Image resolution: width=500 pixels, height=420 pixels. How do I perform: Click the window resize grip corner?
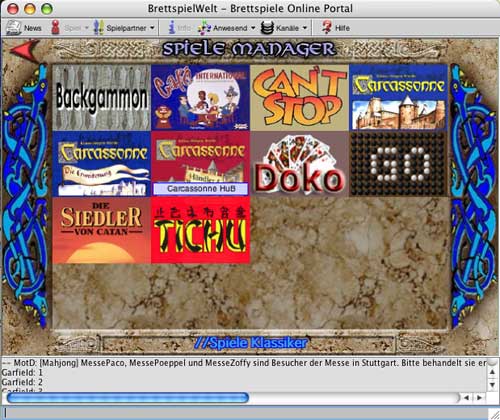tap(494, 414)
